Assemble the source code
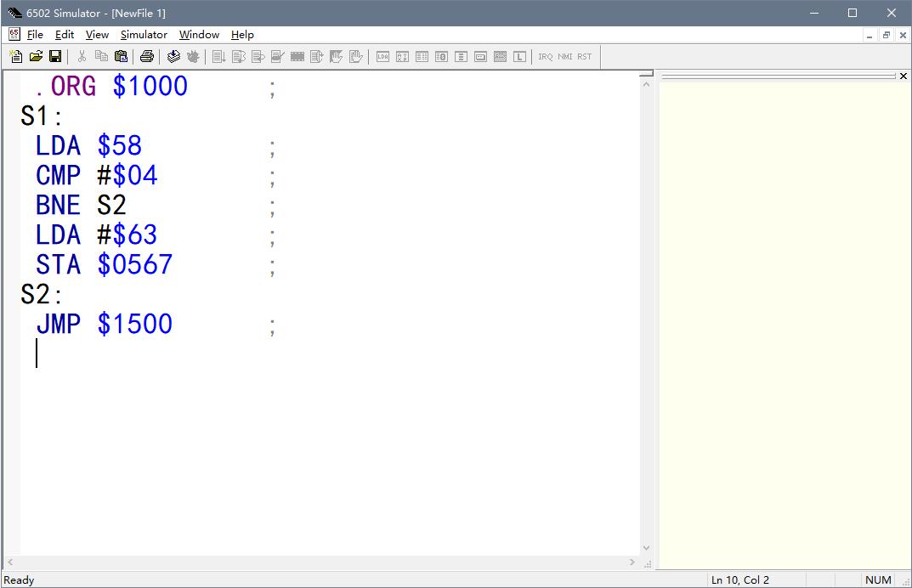 pyautogui.click(x=174, y=56)
